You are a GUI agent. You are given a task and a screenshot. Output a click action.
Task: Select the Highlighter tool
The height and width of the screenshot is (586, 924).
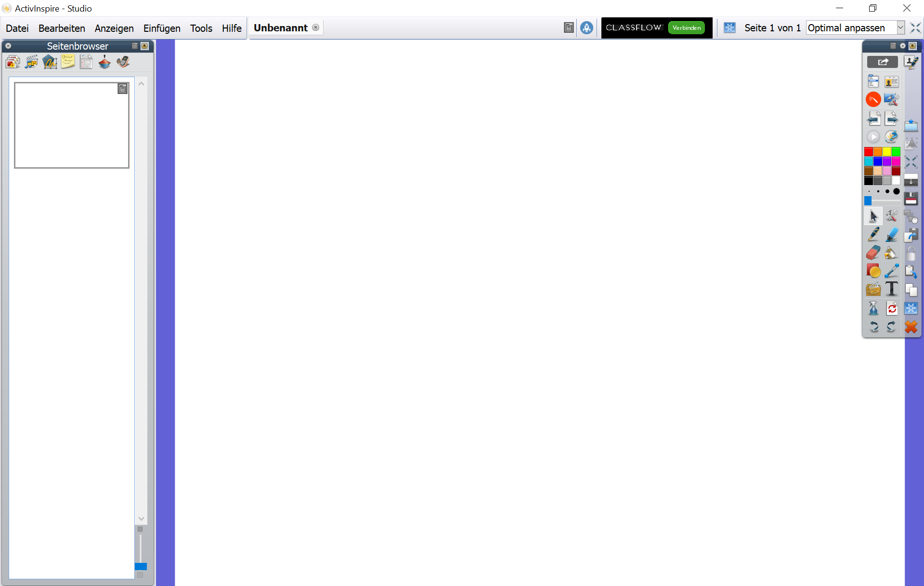[891, 234]
